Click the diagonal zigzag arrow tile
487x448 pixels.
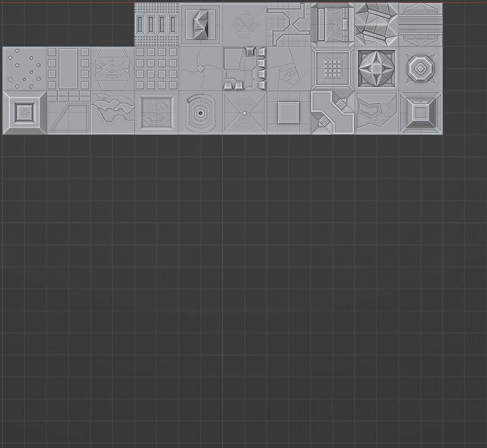[x=332, y=112]
